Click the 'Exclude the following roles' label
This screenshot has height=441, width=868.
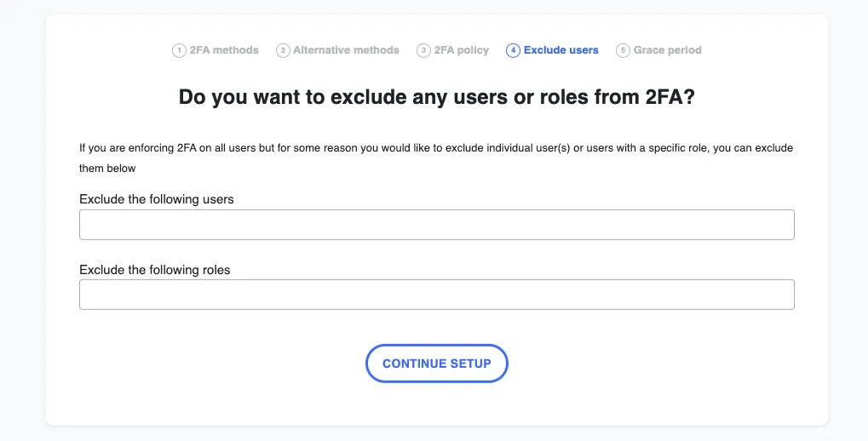pyautogui.click(x=155, y=270)
